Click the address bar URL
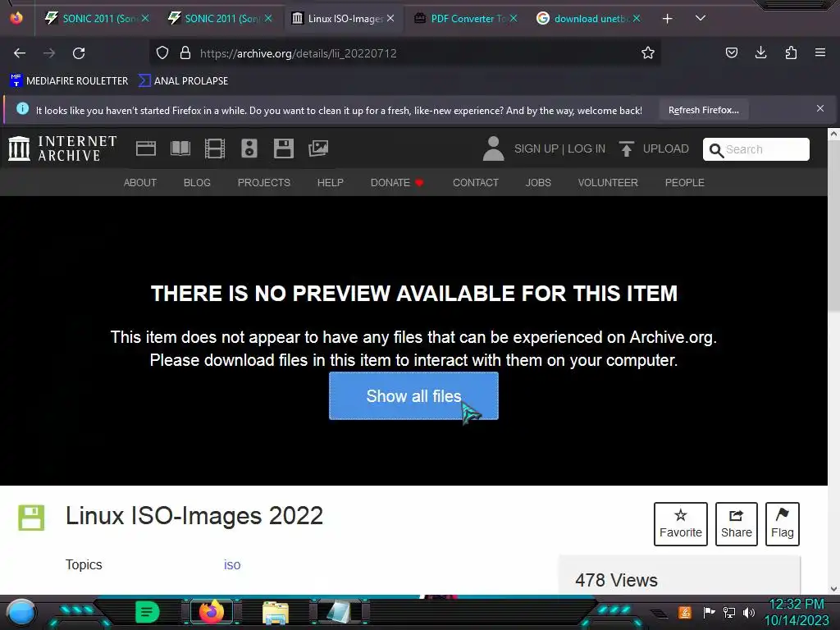Screen dimensions: 840x630 [299, 53]
